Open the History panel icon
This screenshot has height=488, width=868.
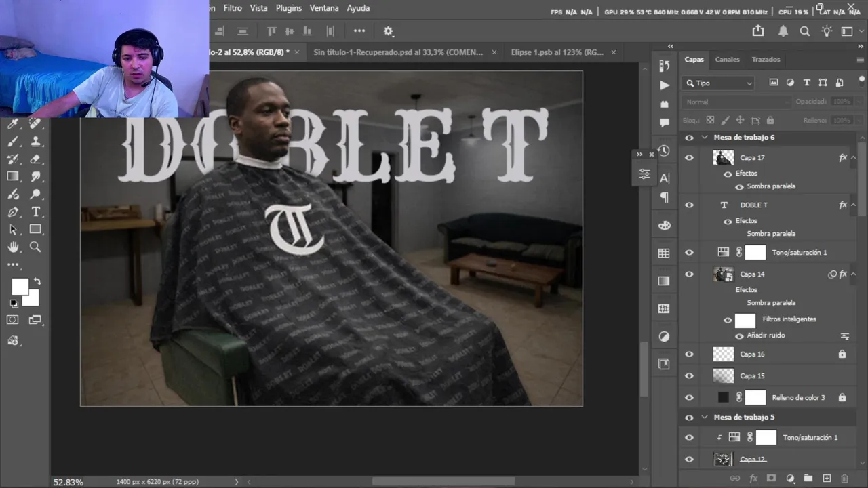pos(665,150)
